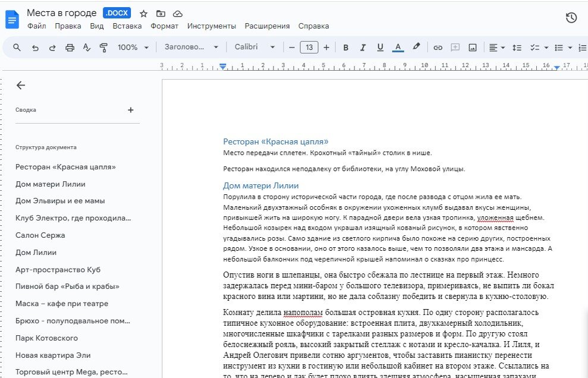
Task: Click the heading "Ресторан «Красная цапля»" in the document
Action: pos(276,141)
